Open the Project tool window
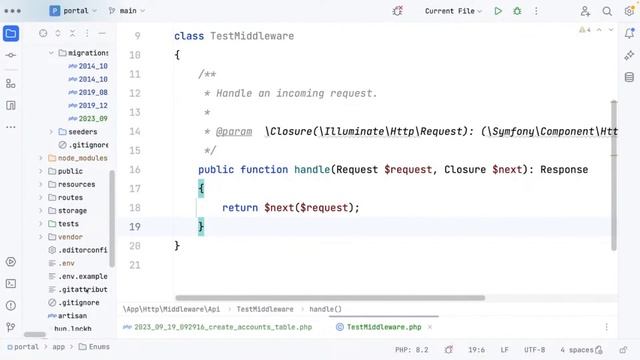Screen dimensions: 640x360 click(11, 33)
